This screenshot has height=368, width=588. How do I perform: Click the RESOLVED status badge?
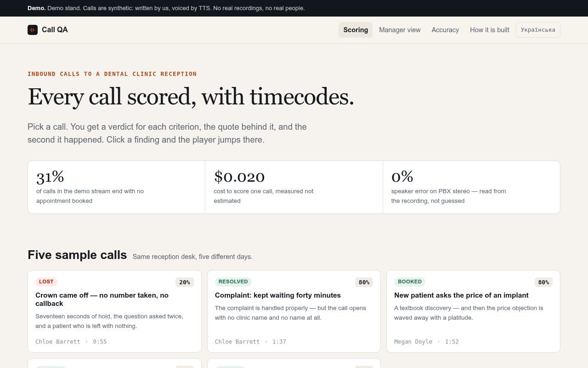(x=233, y=282)
